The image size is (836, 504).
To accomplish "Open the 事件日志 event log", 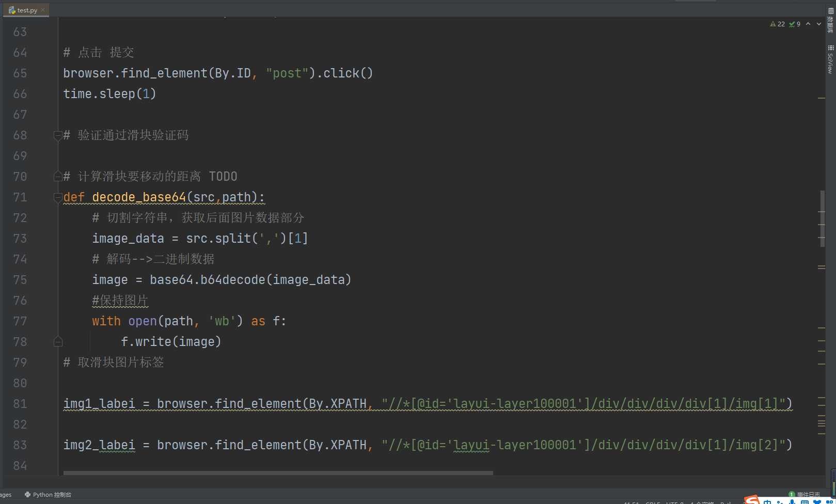I will [805, 495].
